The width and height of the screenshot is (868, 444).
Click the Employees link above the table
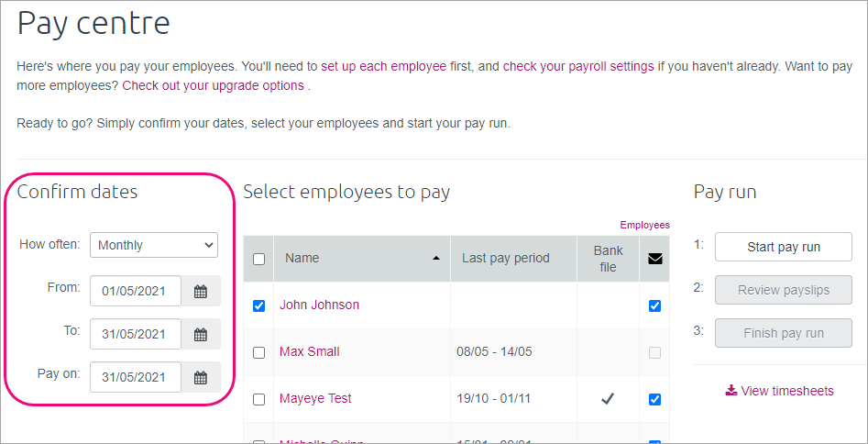pos(644,225)
